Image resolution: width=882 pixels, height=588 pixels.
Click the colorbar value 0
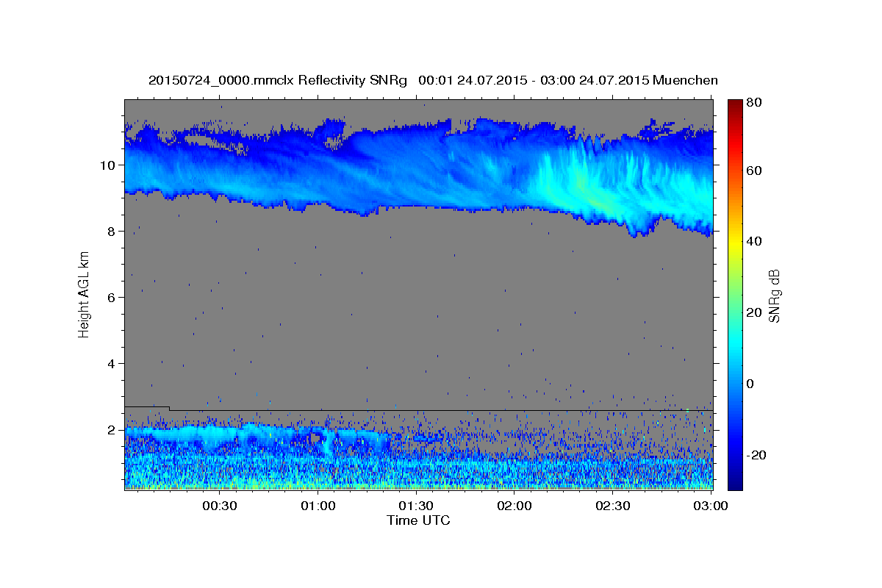coord(752,384)
